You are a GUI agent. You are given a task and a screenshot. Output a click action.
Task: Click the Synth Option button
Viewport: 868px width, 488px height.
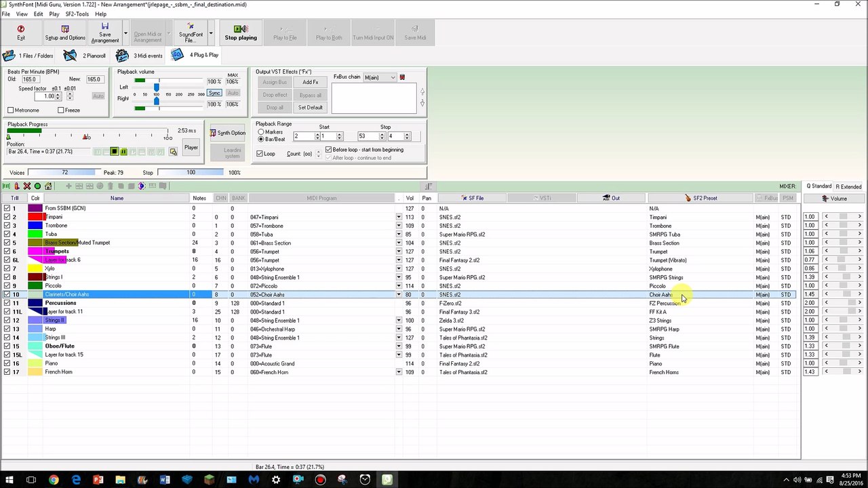(x=228, y=133)
